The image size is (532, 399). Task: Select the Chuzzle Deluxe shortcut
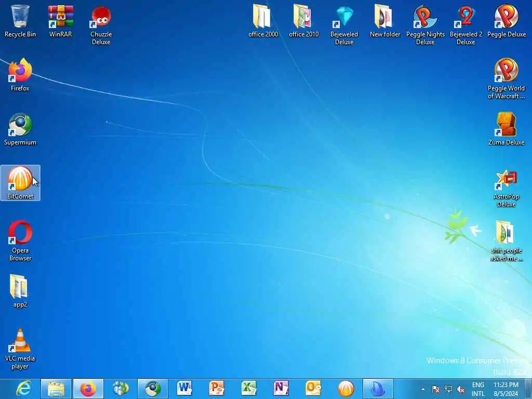(101, 25)
